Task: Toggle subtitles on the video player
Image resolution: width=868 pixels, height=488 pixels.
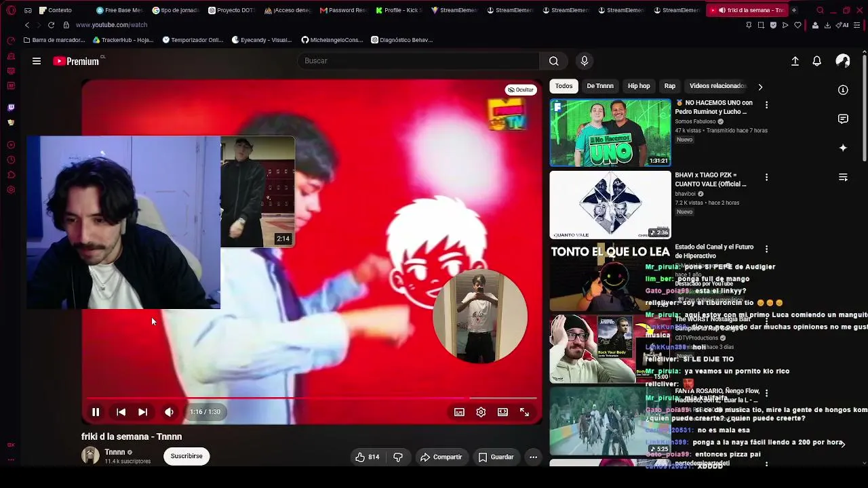Action: 459,412
